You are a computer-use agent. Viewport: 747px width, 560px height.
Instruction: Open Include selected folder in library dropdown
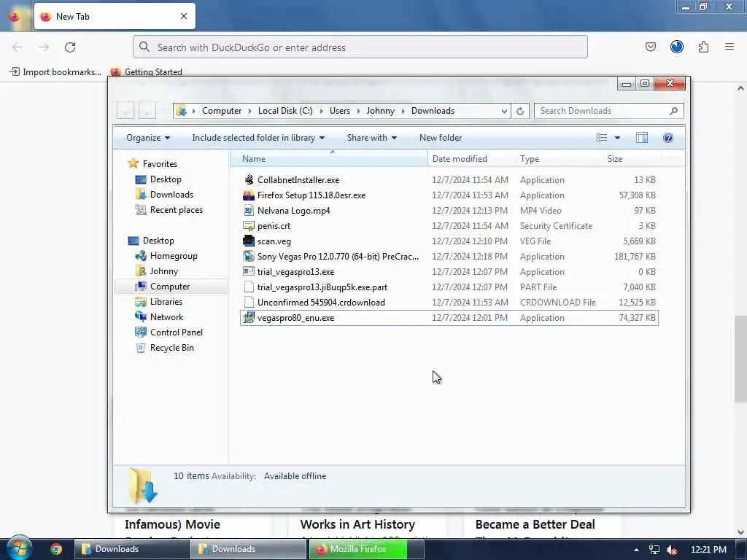click(258, 138)
